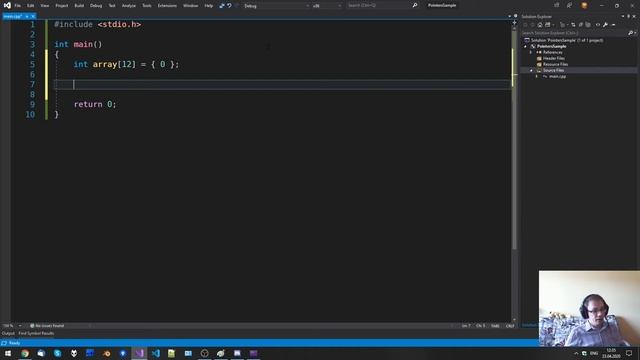This screenshot has height=360, width=640.
Task: Select main.cpp in Solution Explorer
Action: 557,76
